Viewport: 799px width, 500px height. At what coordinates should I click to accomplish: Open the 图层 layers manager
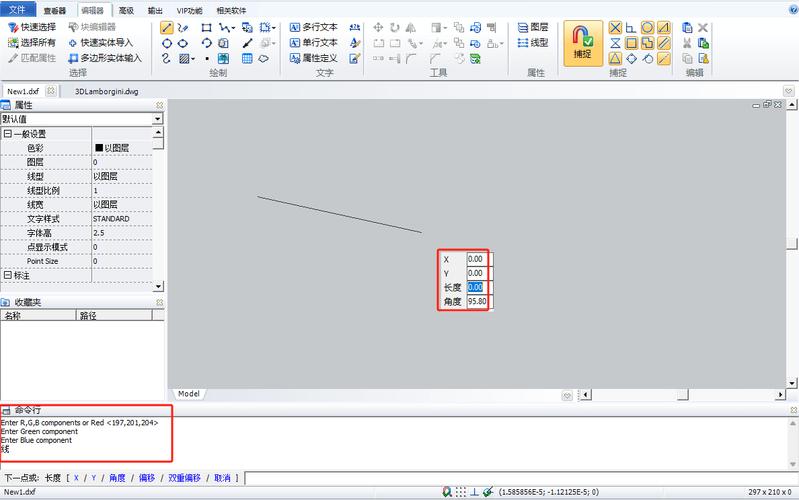[532, 28]
